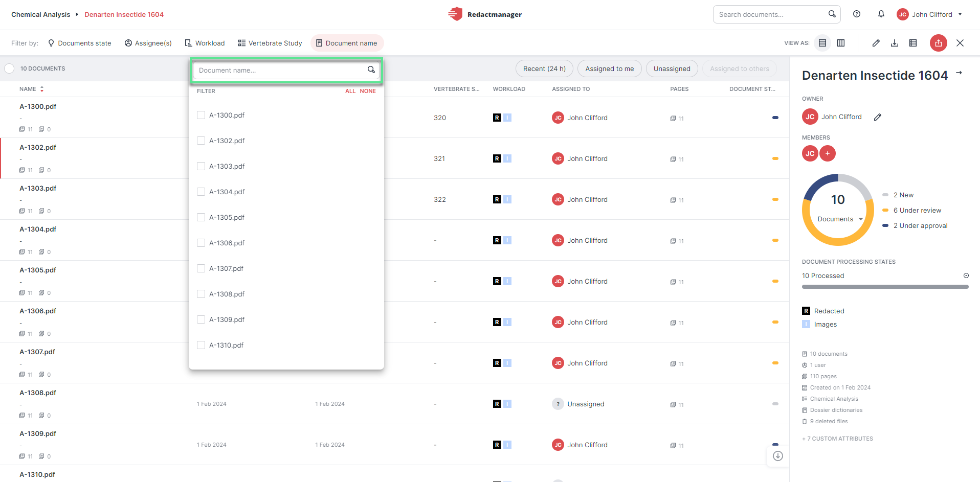Viewport: 980px width, 482px height.
Task: Open the Assignee(s) filter dropdown
Action: click(148, 43)
